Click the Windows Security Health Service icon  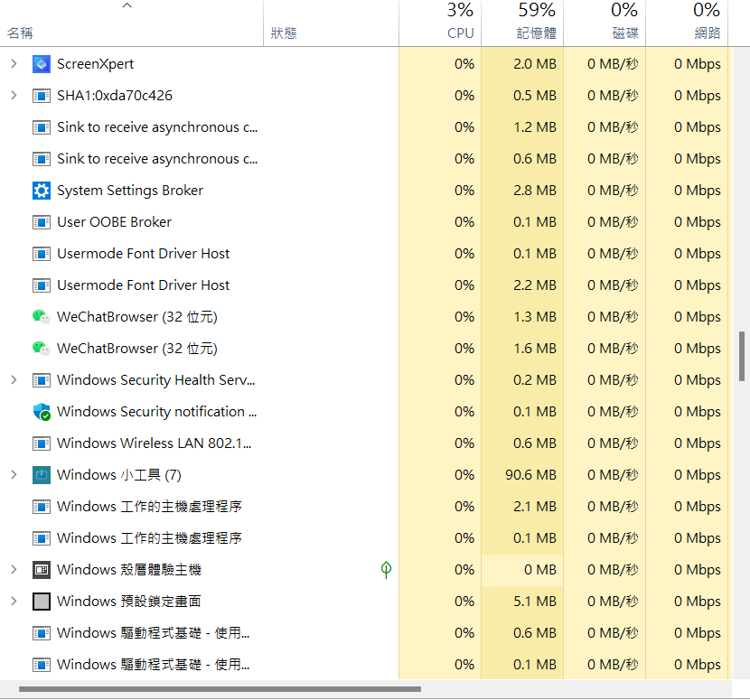42,380
